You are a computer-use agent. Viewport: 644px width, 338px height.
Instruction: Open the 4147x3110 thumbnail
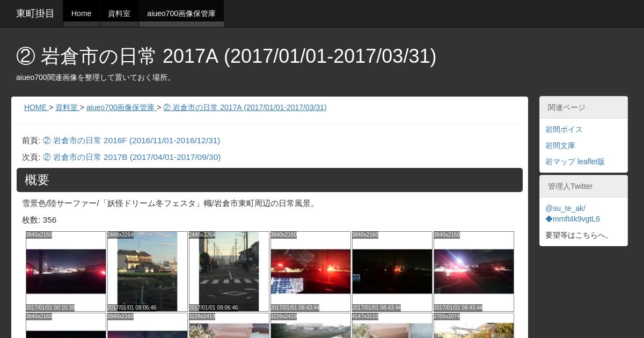392,326
